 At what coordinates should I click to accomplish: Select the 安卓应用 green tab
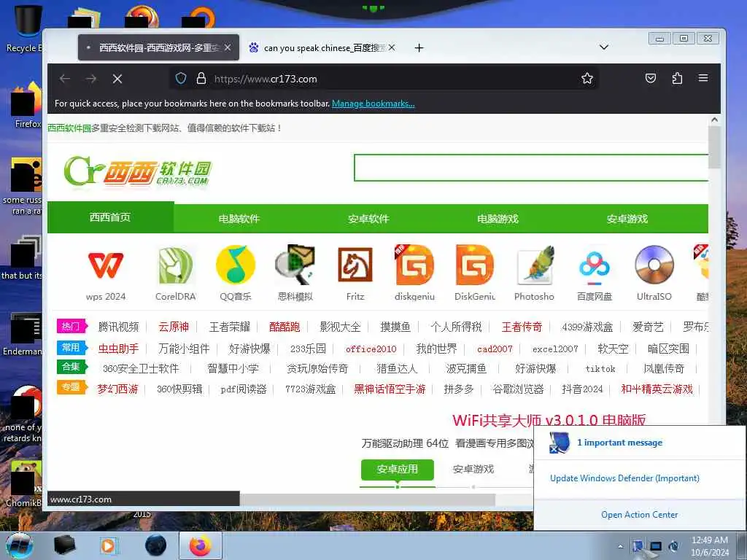(x=398, y=470)
